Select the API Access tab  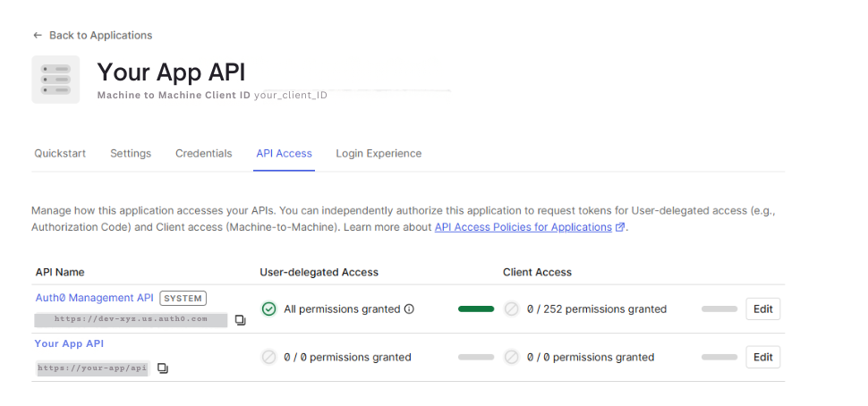click(x=284, y=153)
